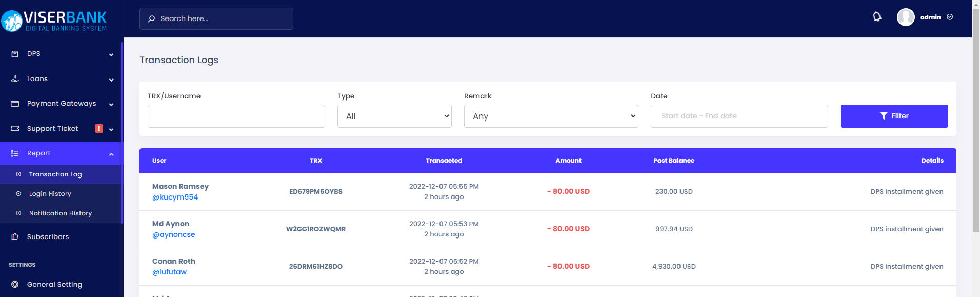Viewport: 980px width, 297px height.
Task: Click the admin profile avatar
Action: [906, 17]
